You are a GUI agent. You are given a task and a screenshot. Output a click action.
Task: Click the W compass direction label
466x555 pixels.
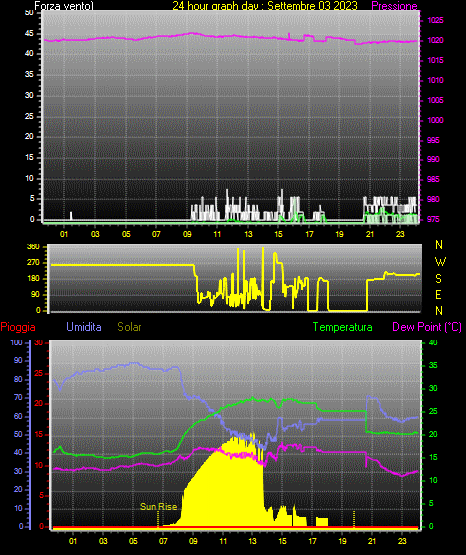click(440, 262)
